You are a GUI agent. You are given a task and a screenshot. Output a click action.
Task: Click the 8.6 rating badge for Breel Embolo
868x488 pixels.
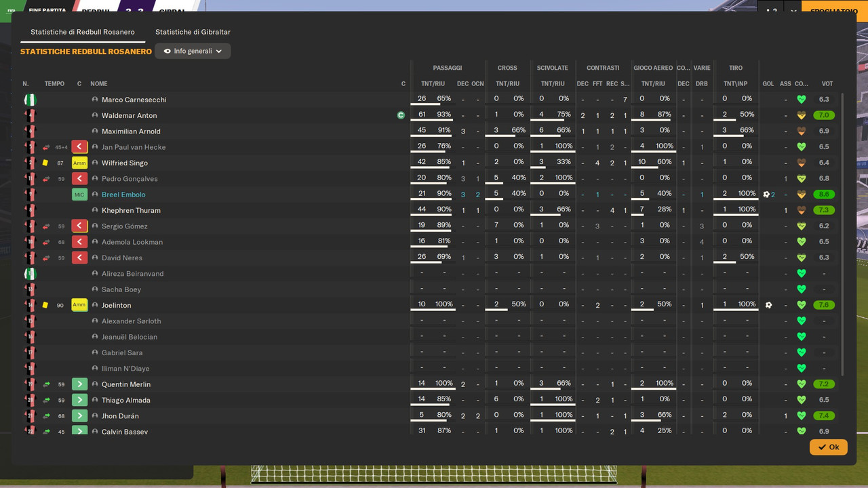[825, 195]
